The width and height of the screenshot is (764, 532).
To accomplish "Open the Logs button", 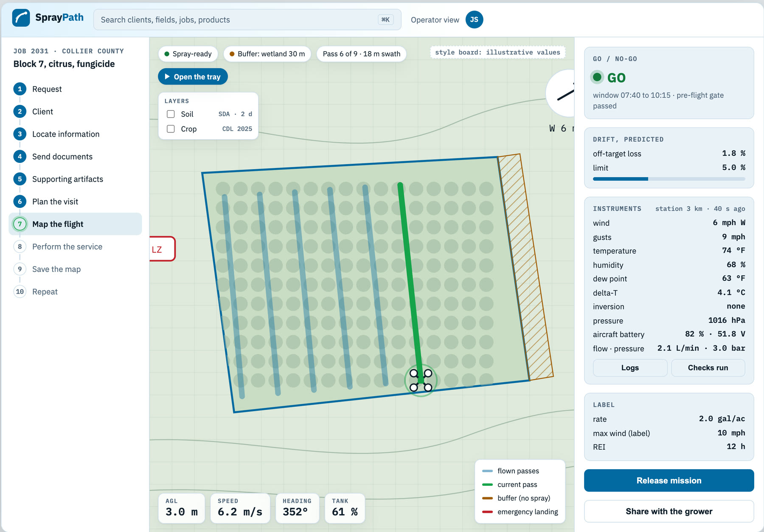I will coord(630,368).
